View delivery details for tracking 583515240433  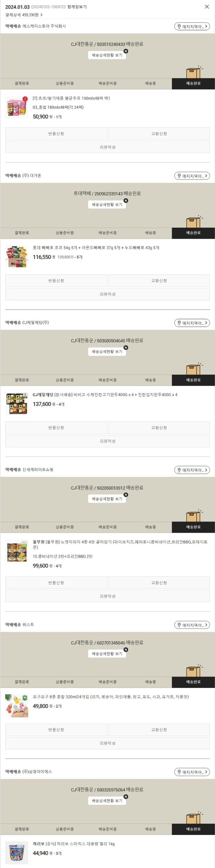(x=107, y=55)
